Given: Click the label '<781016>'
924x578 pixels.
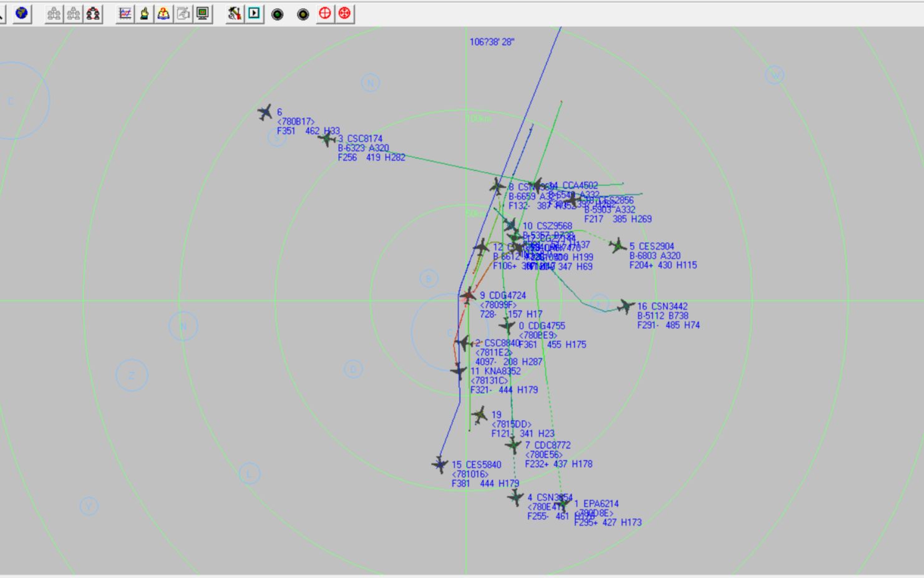Looking at the screenshot, I should [x=470, y=474].
